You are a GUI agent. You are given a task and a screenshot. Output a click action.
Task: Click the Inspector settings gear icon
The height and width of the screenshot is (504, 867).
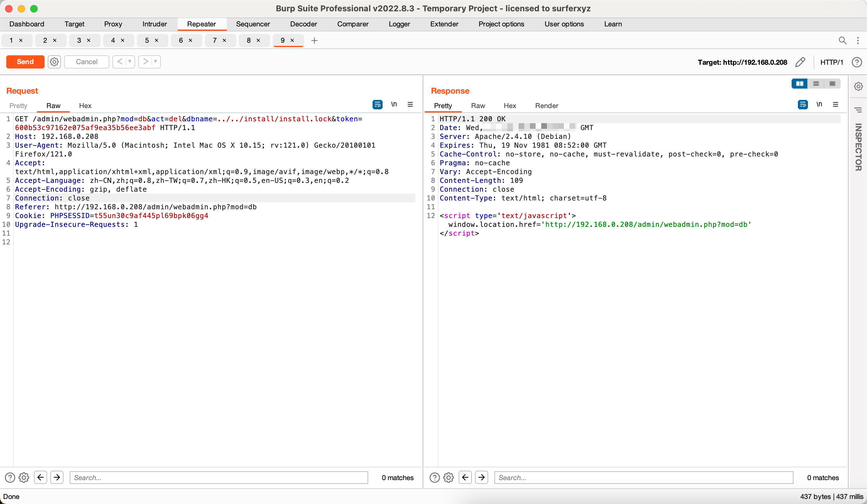(x=859, y=86)
